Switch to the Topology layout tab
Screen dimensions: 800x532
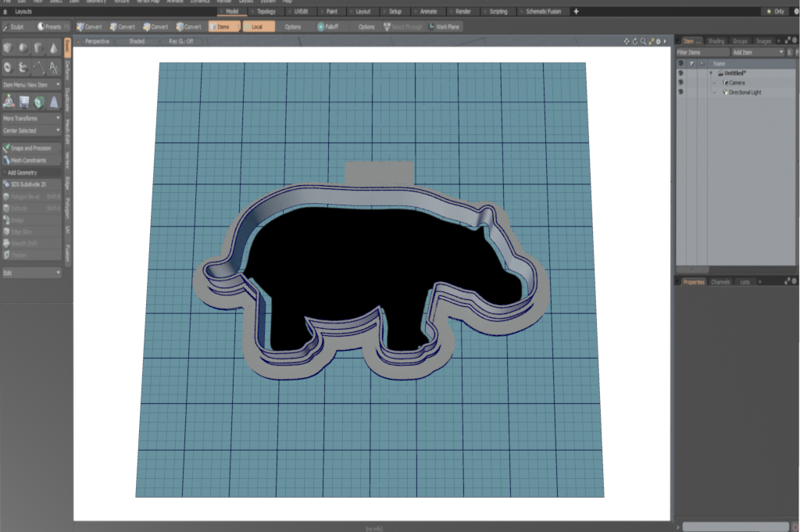[266, 12]
